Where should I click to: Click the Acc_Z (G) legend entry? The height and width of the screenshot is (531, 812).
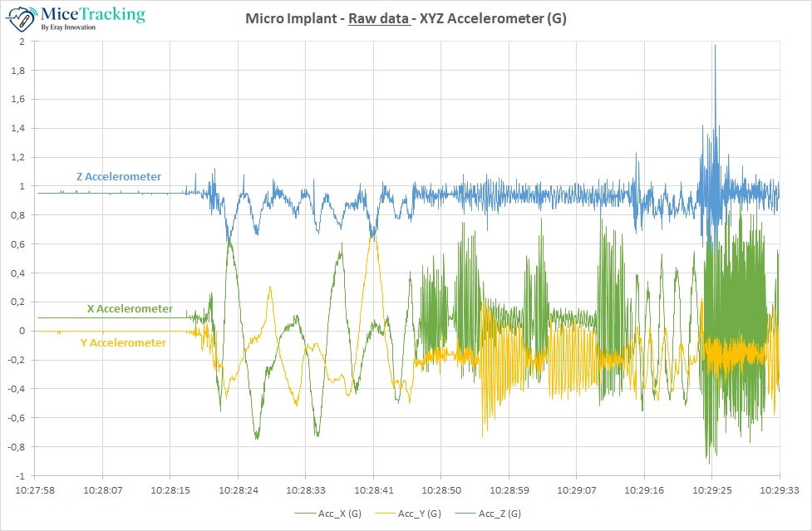pos(500,514)
